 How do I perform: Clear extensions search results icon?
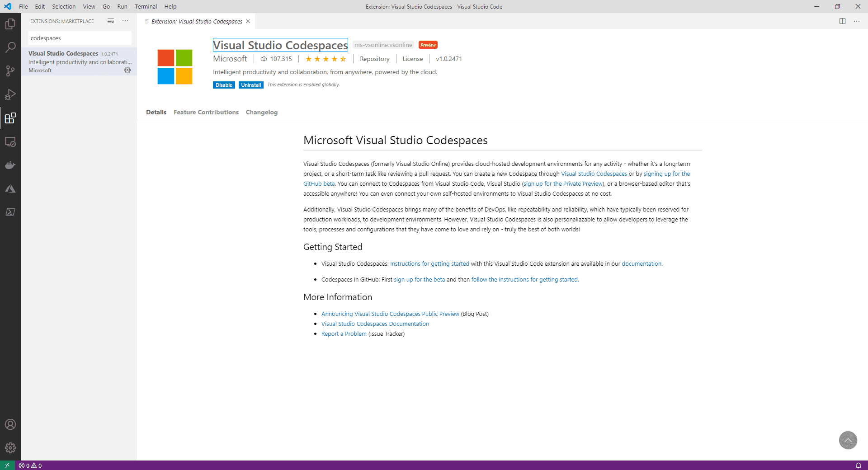point(111,21)
